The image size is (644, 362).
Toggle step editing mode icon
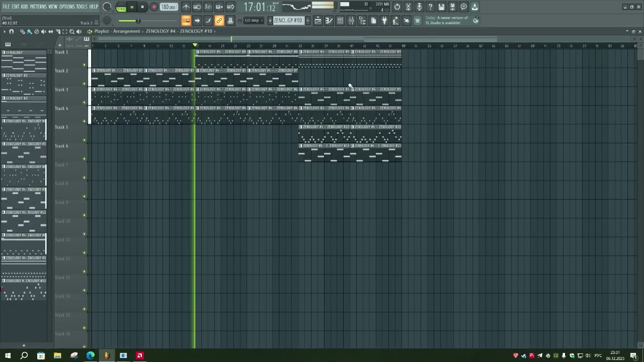208,21
